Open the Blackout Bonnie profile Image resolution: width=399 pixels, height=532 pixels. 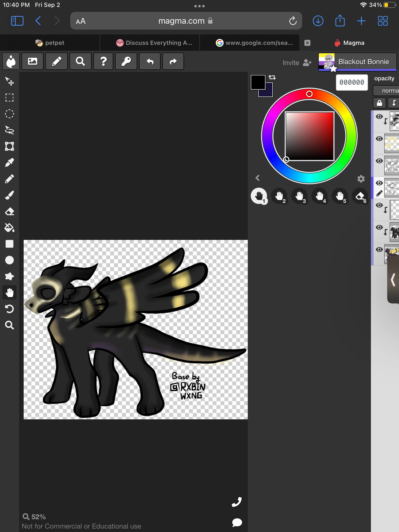pos(357,62)
